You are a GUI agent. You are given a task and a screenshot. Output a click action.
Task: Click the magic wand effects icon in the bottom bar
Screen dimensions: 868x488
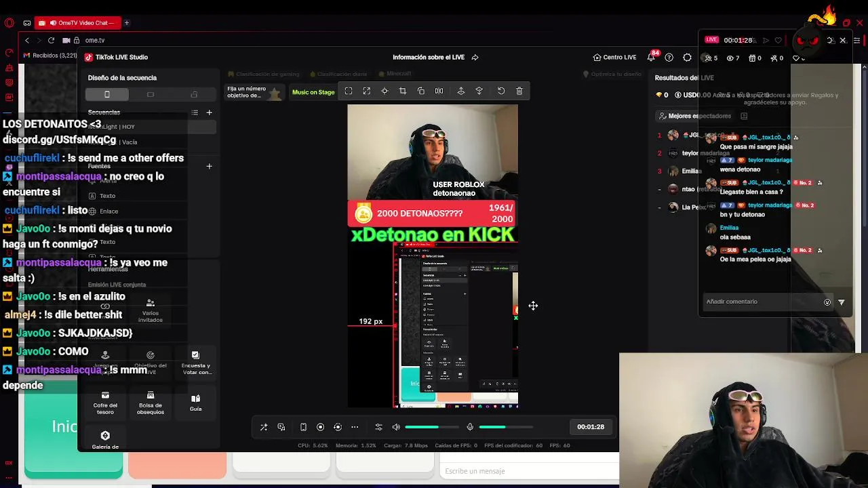click(x=264, y=427)
